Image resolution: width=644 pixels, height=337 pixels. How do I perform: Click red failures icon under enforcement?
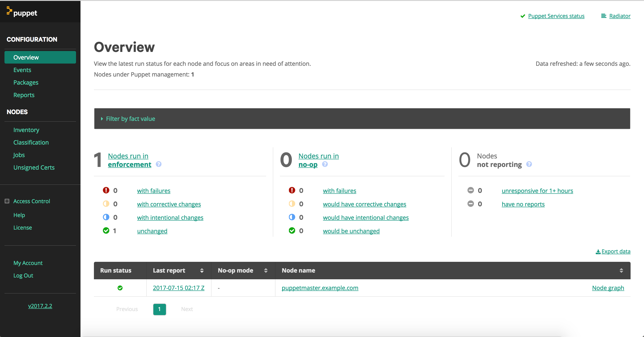tap(106, 190)
